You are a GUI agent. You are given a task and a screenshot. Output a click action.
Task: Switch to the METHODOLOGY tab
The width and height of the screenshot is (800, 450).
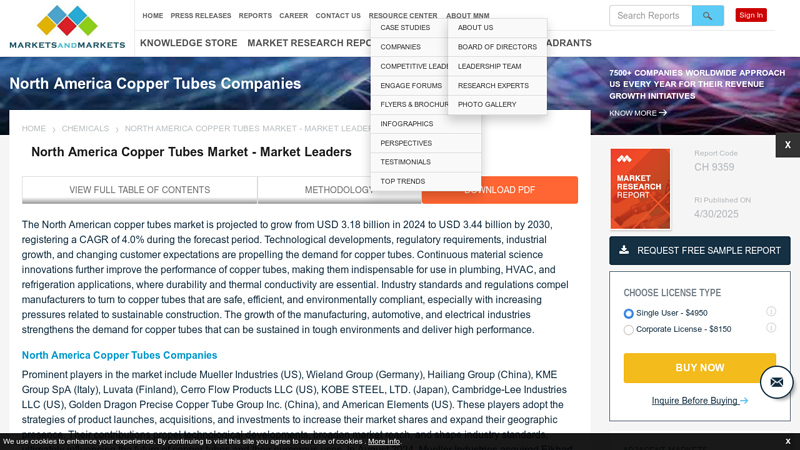340,190
